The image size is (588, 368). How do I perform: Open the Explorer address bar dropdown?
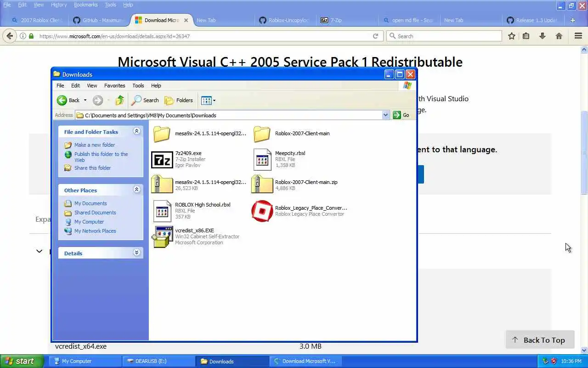385,115
